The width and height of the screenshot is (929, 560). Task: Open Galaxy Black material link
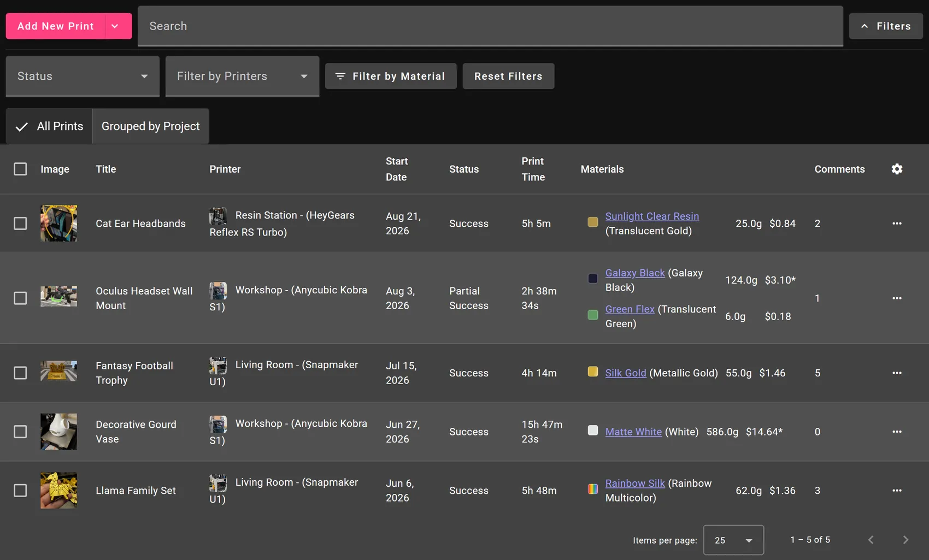coord(635,273)
